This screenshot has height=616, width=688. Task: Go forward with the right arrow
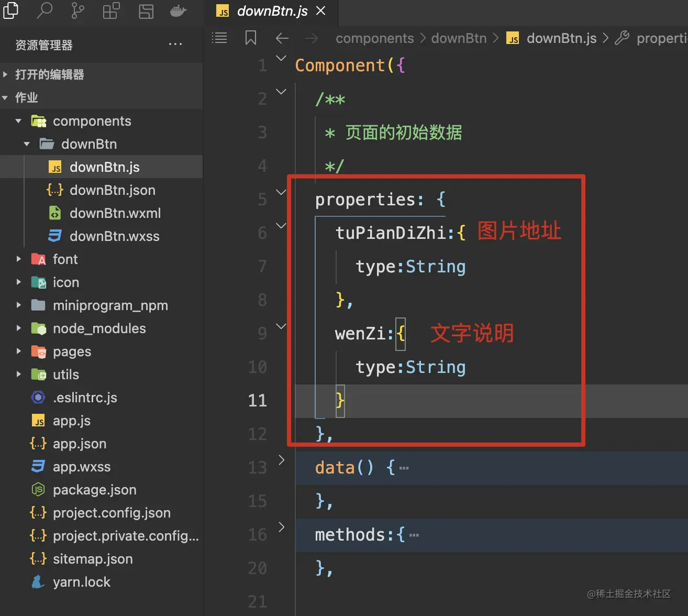pyautogui.click(x=312, y=38)
